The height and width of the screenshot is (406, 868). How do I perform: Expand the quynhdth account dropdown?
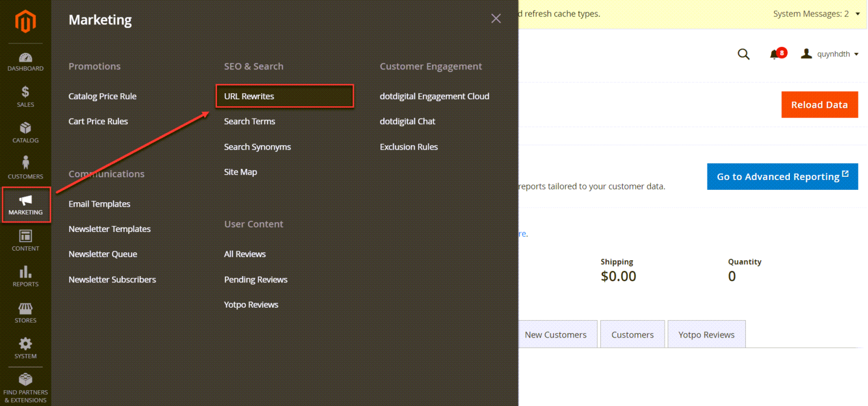pos(830,54)
